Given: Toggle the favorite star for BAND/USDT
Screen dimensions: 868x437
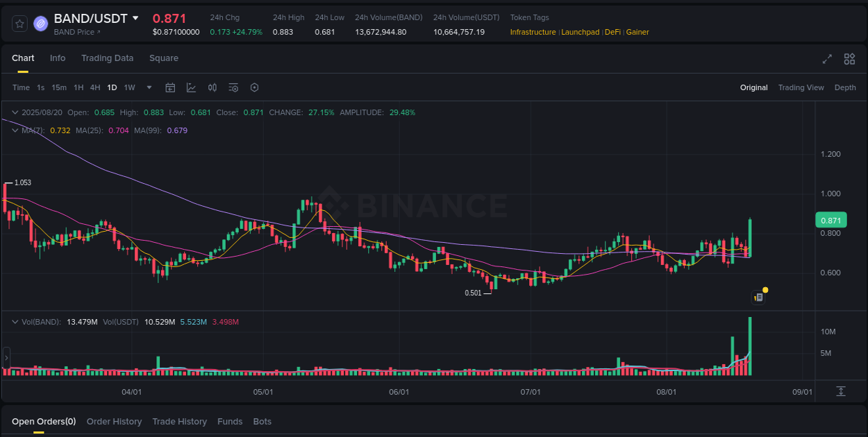Looking at the screenshot, I should coord(19,23).
